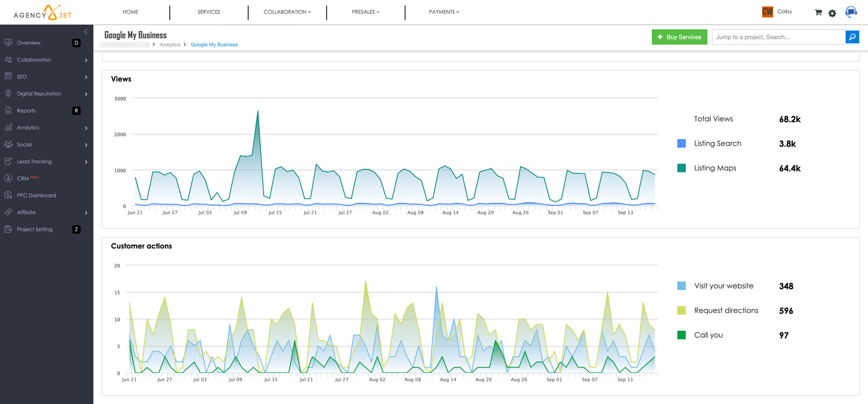This screenshot has height=404, width=868.
Task: Open the Payments dropdown menu
Action: (444, 12)
